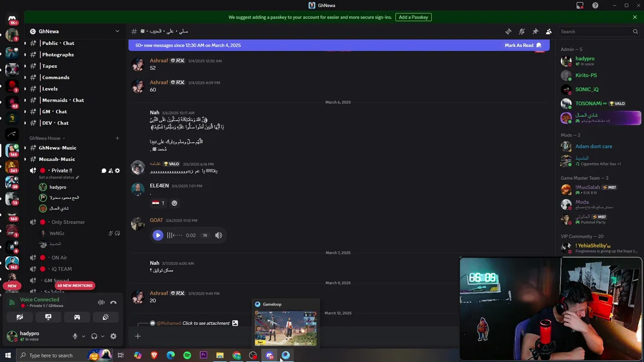Open the Windows Start menu
Viewport: 644px width, 362px height.
pos(8,355)
